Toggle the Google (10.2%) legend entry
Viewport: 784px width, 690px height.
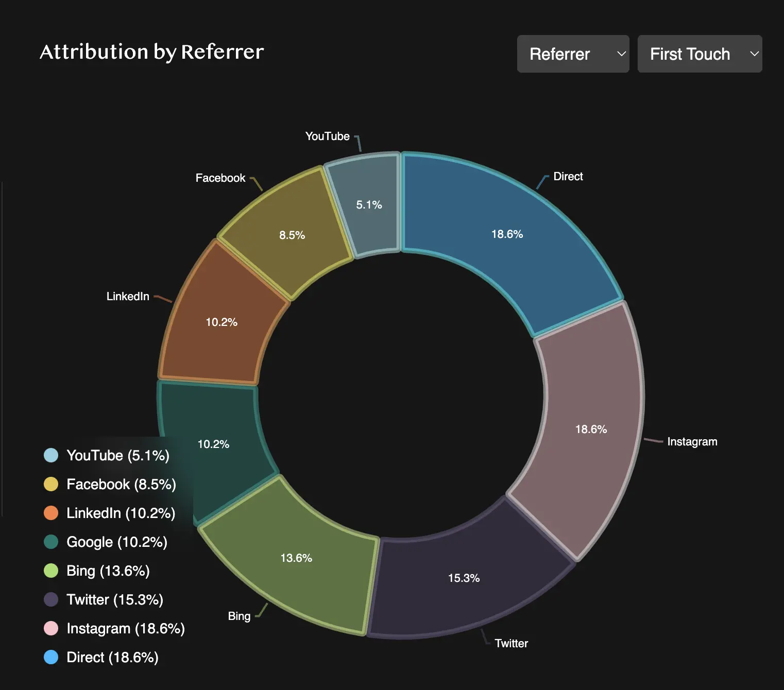tap(106, 542)
